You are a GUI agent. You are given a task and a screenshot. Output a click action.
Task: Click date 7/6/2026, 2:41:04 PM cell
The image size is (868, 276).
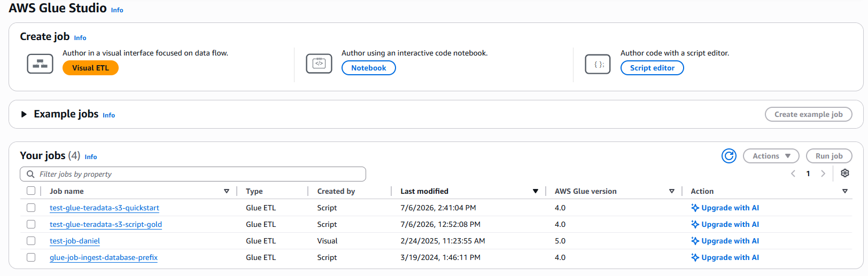click(438, 208)
